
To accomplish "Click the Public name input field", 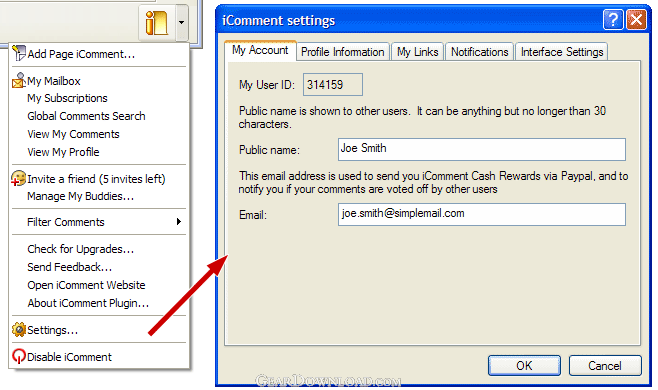I will tap(482, 149).
